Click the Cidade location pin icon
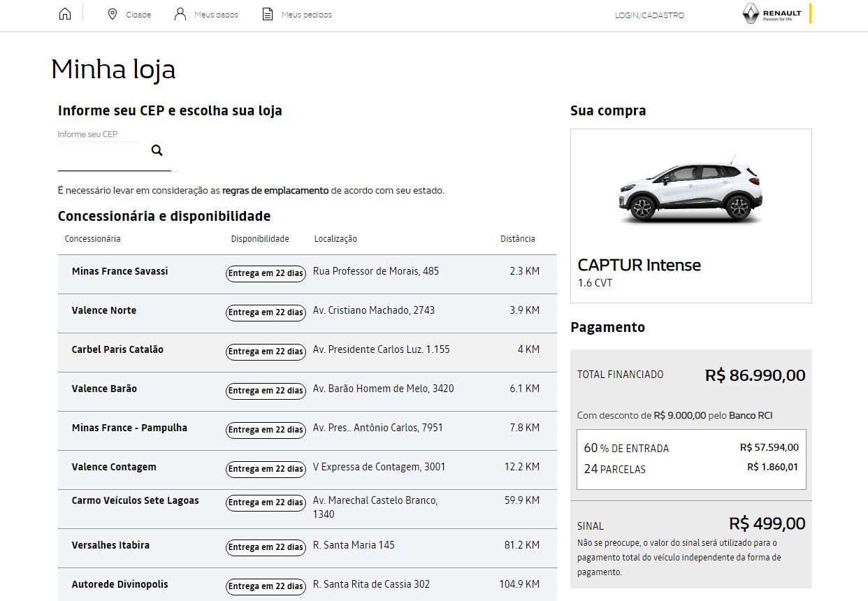The image size is (868, 601). (x=113, y=14)
